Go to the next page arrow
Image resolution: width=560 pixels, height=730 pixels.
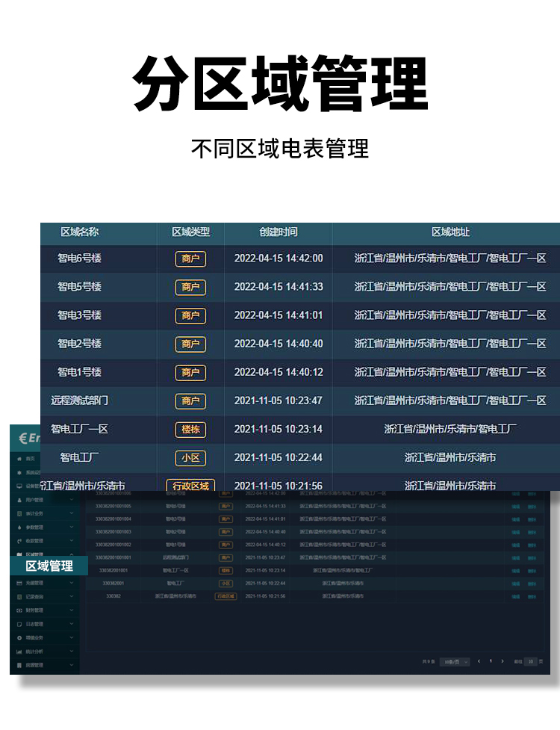click(x=503, y=661)
